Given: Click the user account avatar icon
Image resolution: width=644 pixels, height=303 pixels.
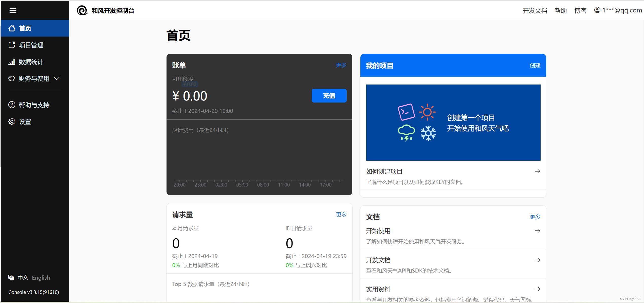Looking at the screenshot, I should click(597, 10).
